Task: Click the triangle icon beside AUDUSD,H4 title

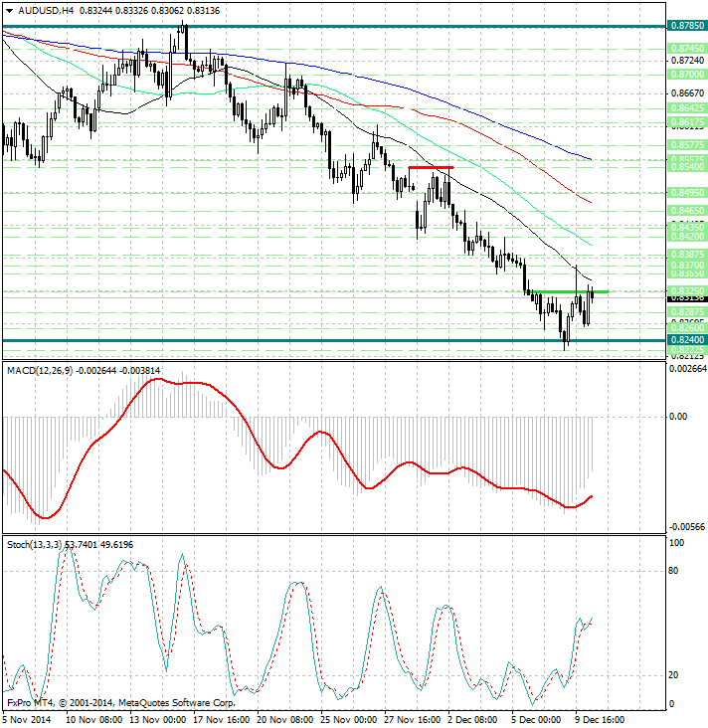Action: click(9, 10)
